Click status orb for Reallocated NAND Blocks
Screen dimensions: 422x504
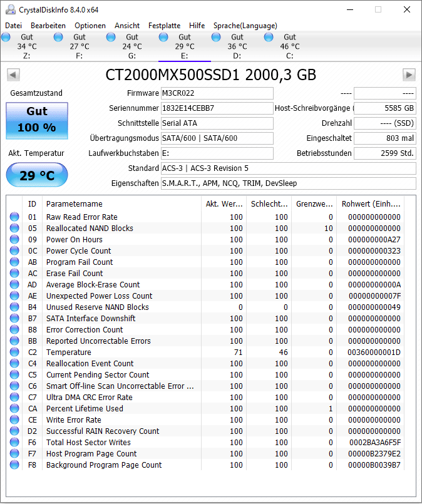14,228
